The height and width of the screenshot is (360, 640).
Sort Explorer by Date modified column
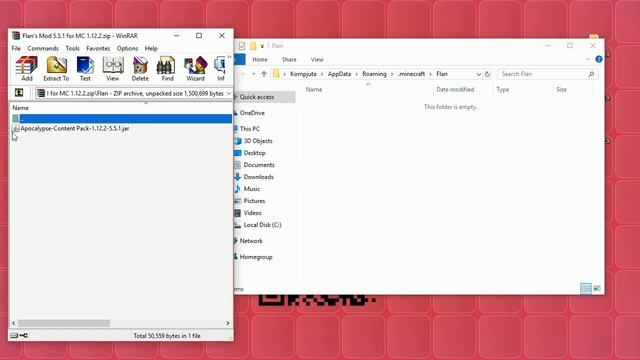pyautogui.click(x=455, y=89)
